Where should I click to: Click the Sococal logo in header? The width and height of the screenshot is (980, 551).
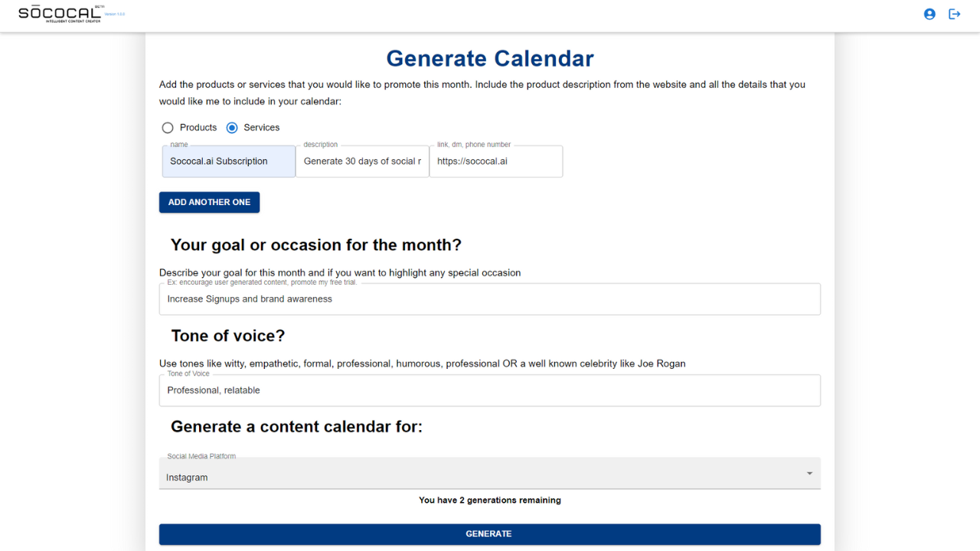60,13
